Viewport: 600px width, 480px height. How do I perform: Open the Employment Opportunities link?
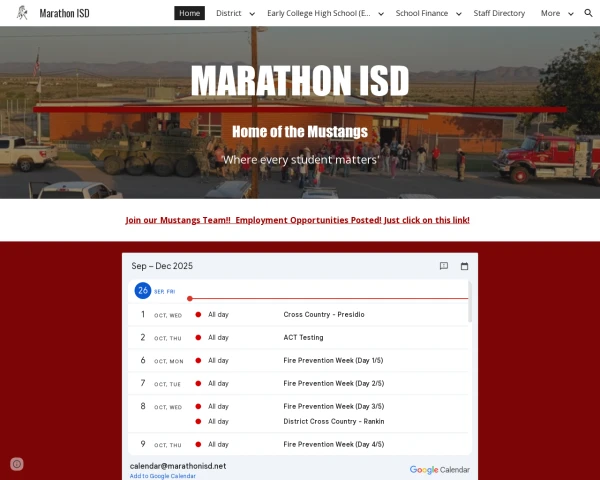pos(297,220)
